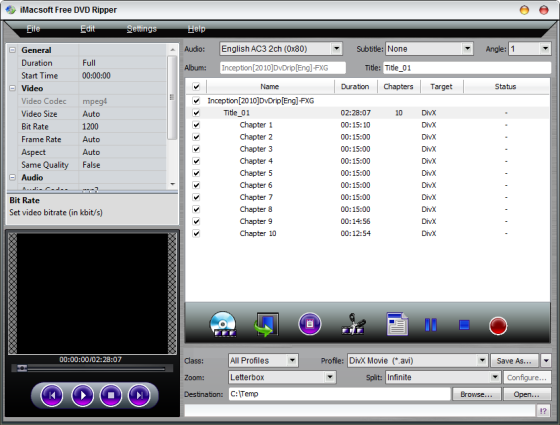Open the Split Infinite dropdown
560x425 pixels.
tap(495, 377)
